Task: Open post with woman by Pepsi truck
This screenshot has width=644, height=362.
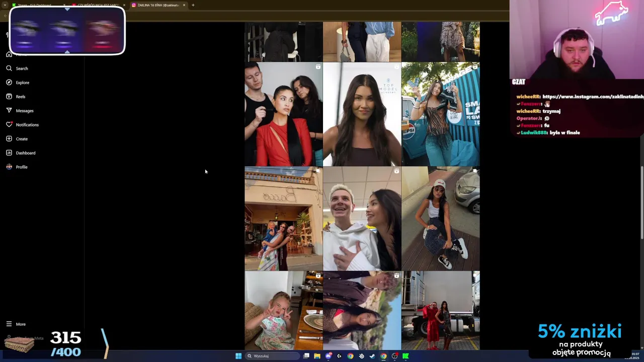Action: 440,114
